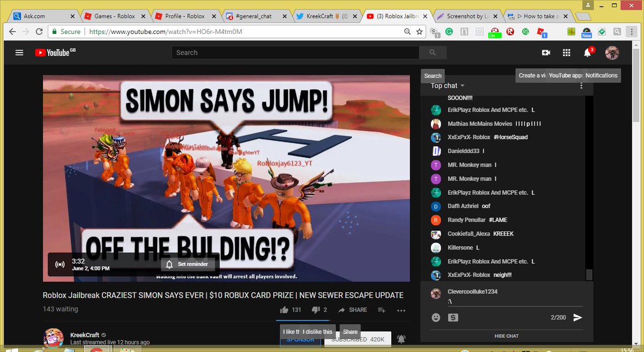Click the Windows Start button
Viewport: 644px width, 352px height.
pyautogui.click(x=11, y=349)
